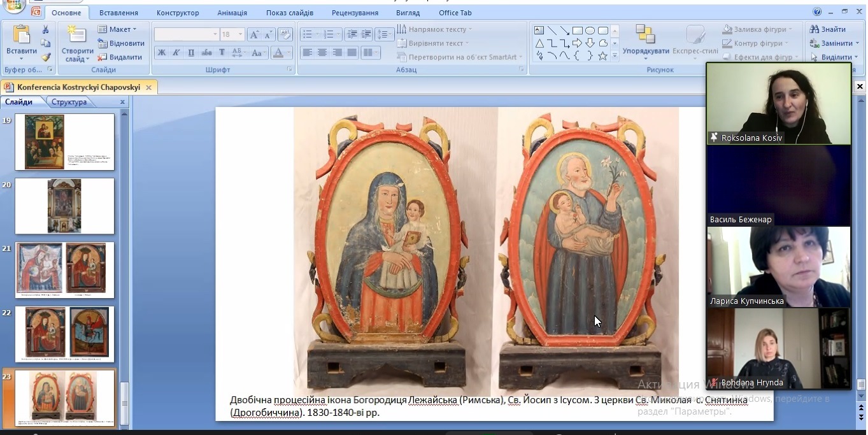Viewport: 868px width, 435px height.
Task: Open PowerPoint Help question mark
Action: [817, 11]
